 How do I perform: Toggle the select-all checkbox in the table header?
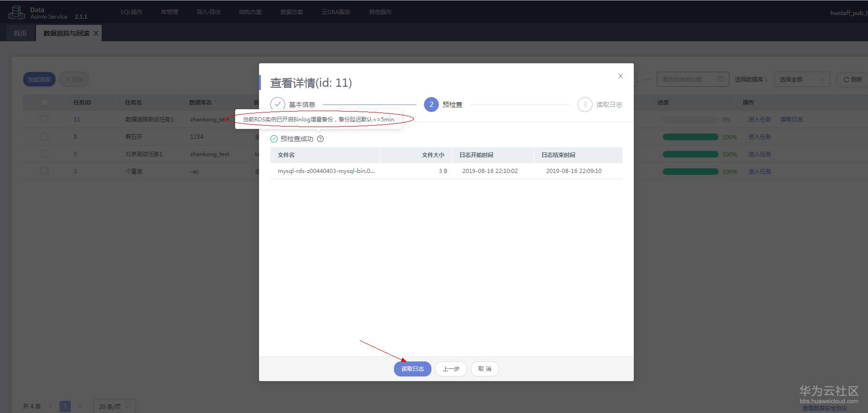coord(45,102)
